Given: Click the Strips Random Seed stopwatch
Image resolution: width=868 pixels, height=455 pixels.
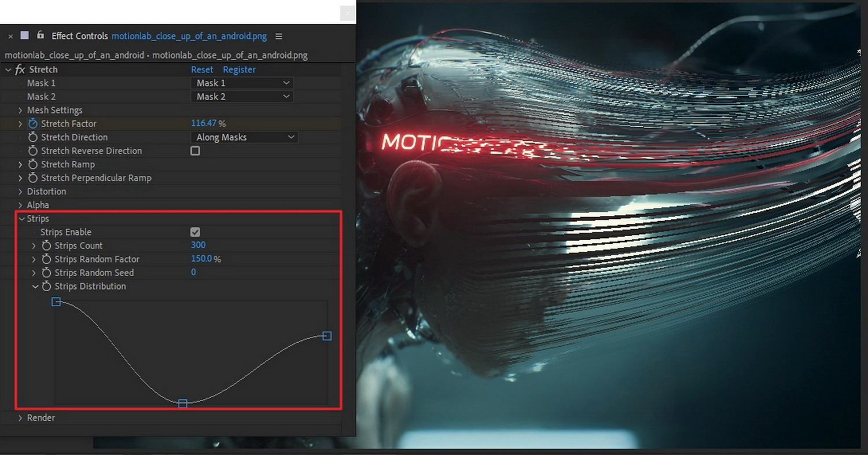Looking at the screenshot, I should 47,273.
